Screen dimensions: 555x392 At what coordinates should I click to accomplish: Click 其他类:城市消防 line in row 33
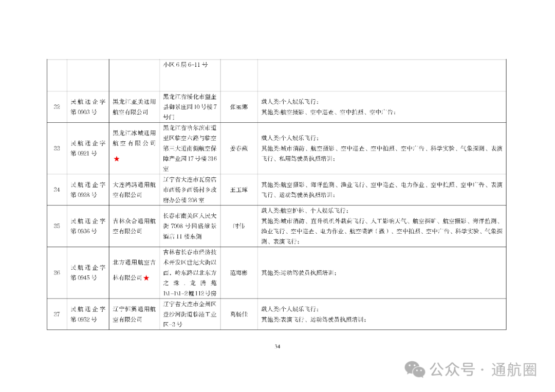click(x=382, y=148)
